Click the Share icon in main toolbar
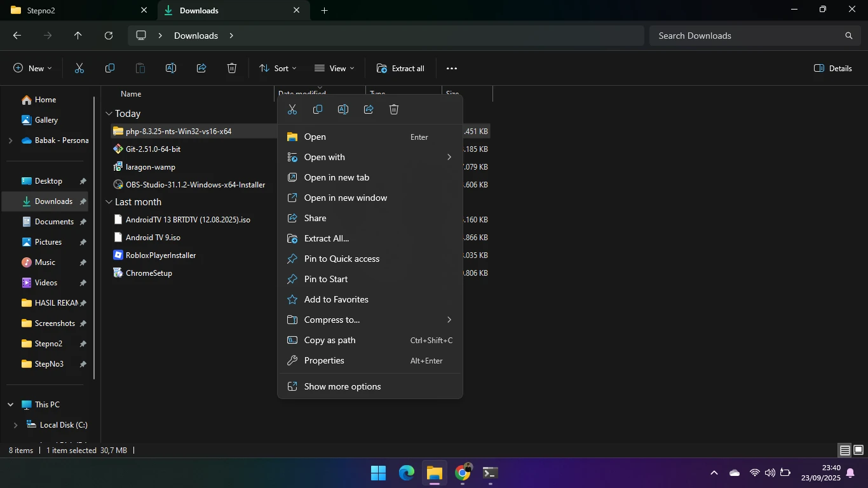This screenshot has width=868, height=488. click(201, 68)
